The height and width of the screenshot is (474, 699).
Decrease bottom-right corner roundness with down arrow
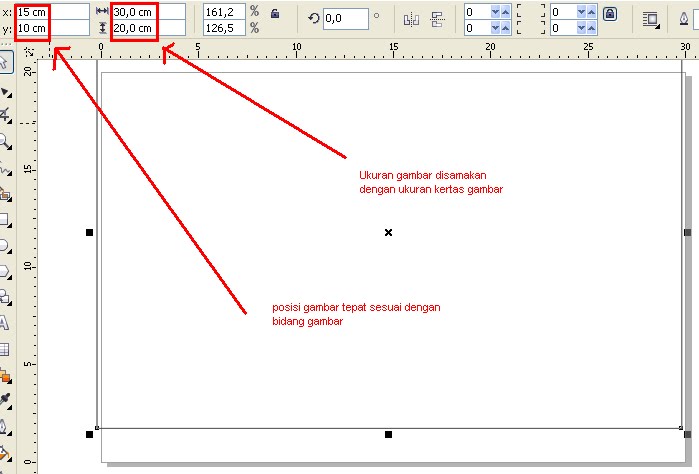tap(581, 28)
